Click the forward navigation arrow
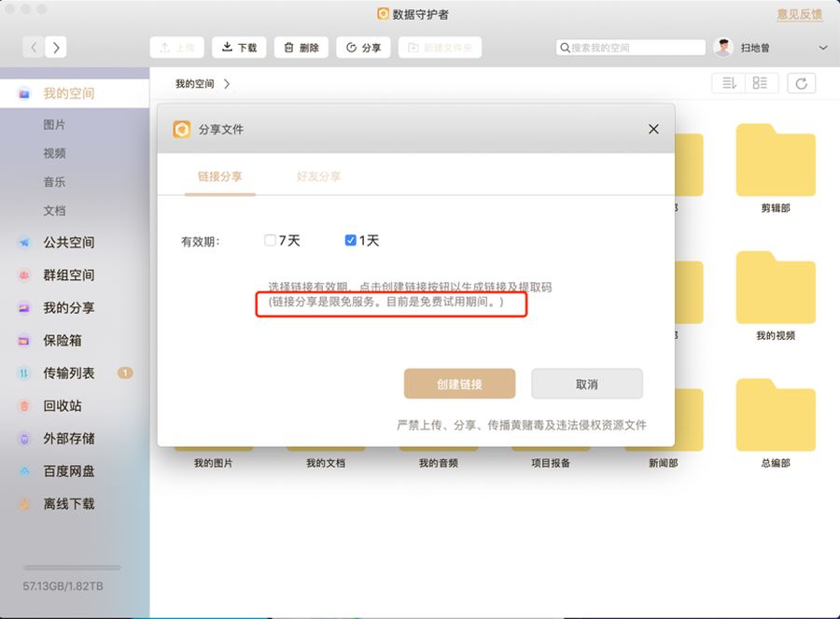Image resolution: width=840 pixels, height=619 pixels. click(57, 48)
